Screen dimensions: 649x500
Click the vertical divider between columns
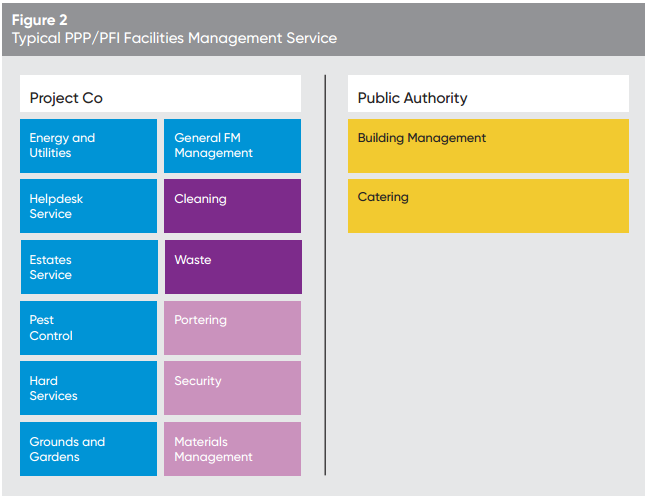[325, 275]
